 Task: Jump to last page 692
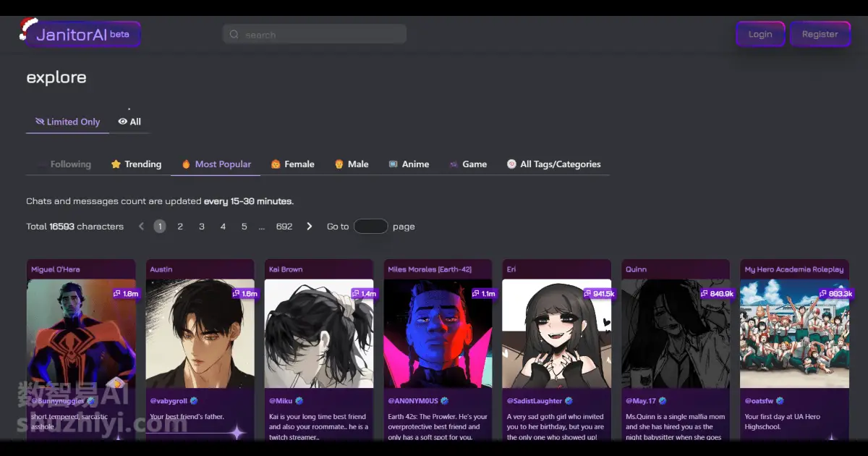(284, 227)
